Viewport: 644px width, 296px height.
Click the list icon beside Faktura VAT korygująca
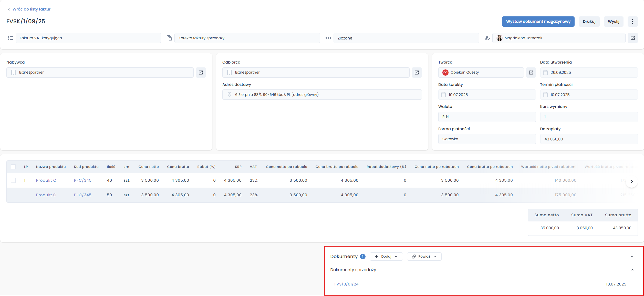pyautogui.click(x=11, y=38)
